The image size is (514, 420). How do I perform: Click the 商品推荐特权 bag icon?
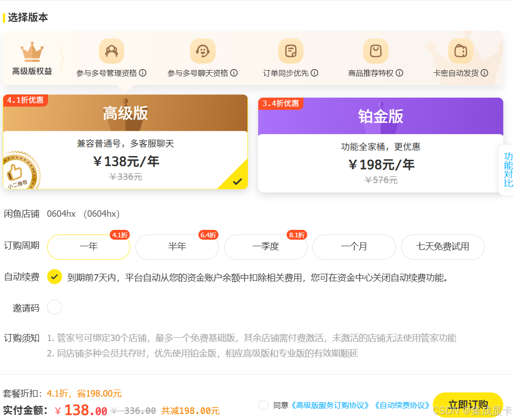tap(376, 51)
